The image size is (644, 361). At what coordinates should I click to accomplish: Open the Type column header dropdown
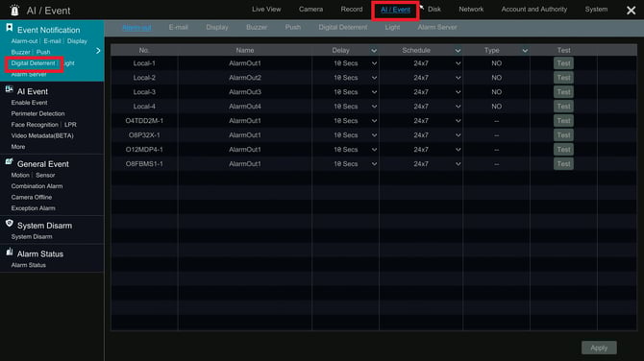(x=525, y=51)
